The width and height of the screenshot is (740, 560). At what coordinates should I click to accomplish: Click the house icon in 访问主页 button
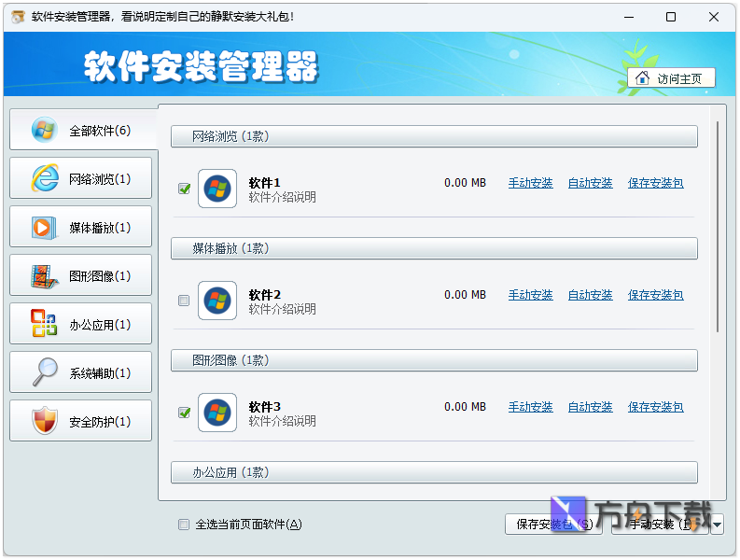642,77
